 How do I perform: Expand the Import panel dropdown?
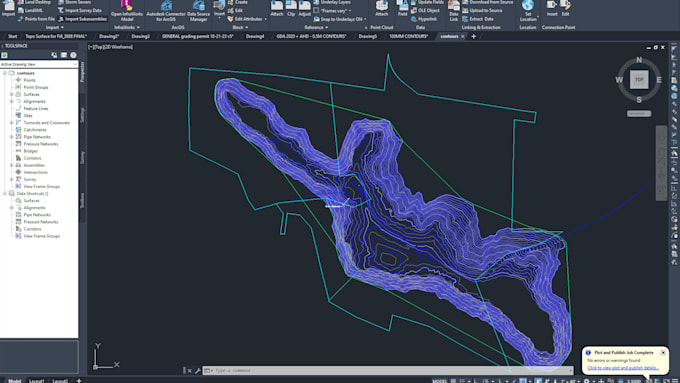[55, 27]
